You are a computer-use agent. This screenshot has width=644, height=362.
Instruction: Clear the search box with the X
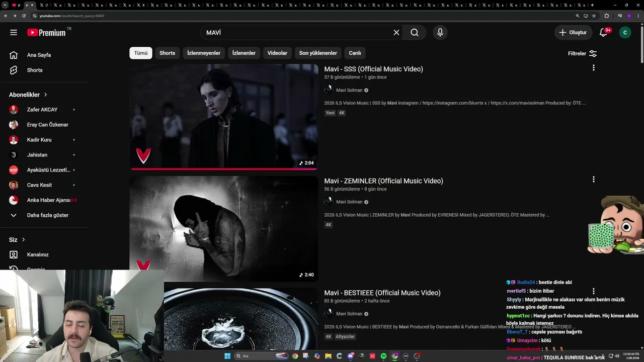[396, 33]
